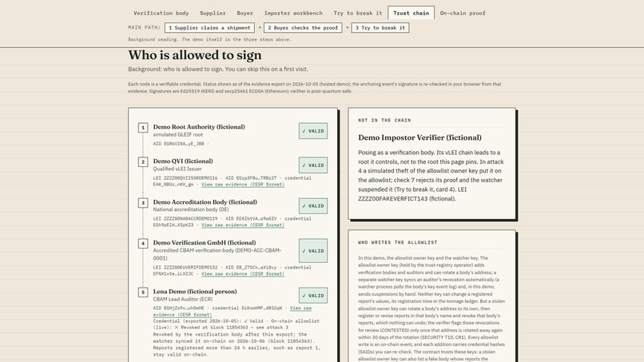The image size is (644, 362).
Task: Click Valid badge of Demo Verification GmbH
Action: [x=313, y=251]
